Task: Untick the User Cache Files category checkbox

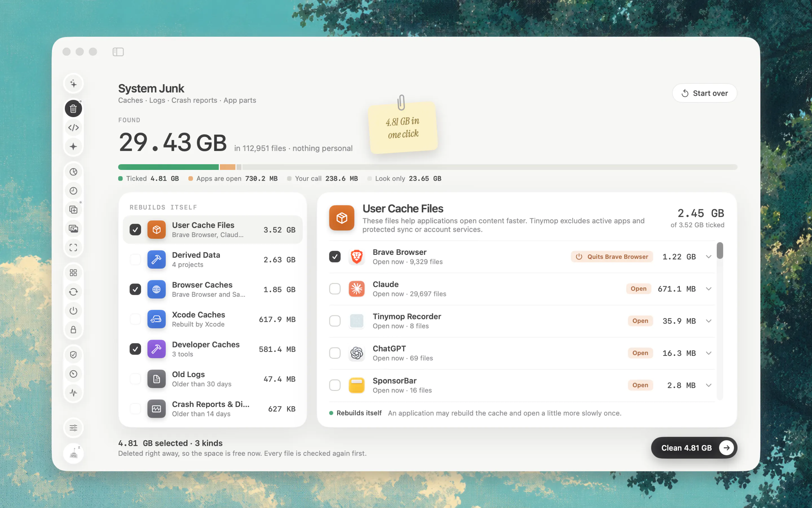Action: point(135,230)
